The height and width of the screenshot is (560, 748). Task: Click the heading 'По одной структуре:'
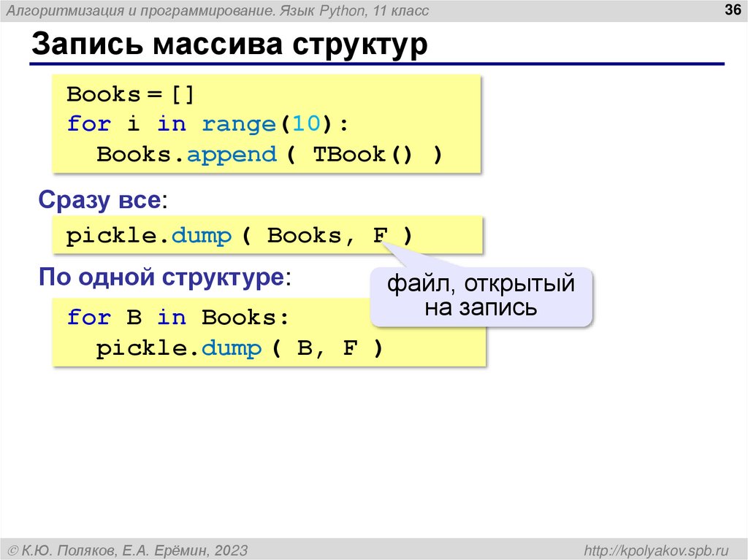click(x=165, y=277)
